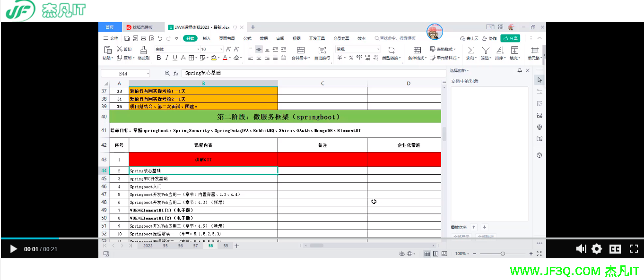The height and width of the screenshot is (280, 644).
Task: Click the spreadsheet zoom slider
Action: (x=502, y=254)
